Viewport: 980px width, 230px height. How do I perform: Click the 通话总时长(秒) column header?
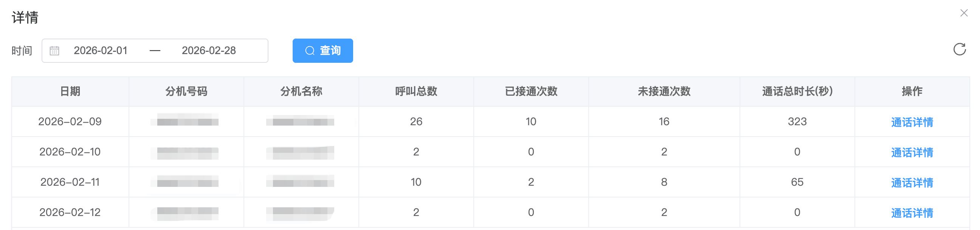pos(797,92)
